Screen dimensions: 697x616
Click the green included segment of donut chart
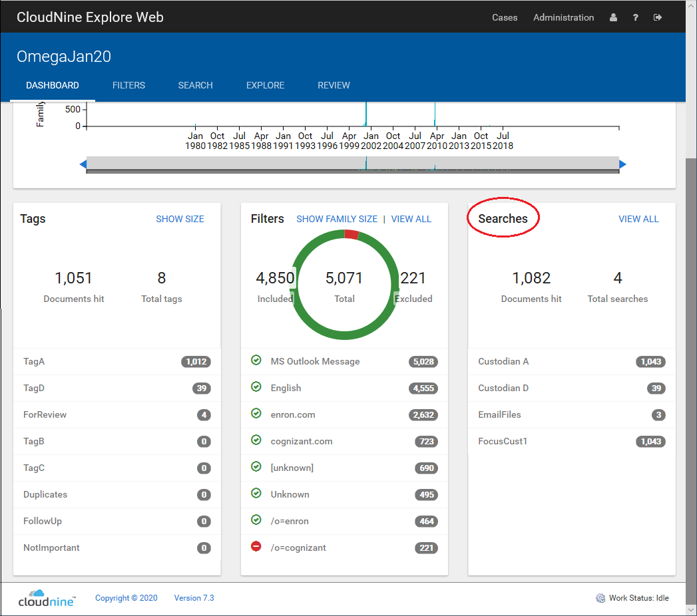(345, 335)
